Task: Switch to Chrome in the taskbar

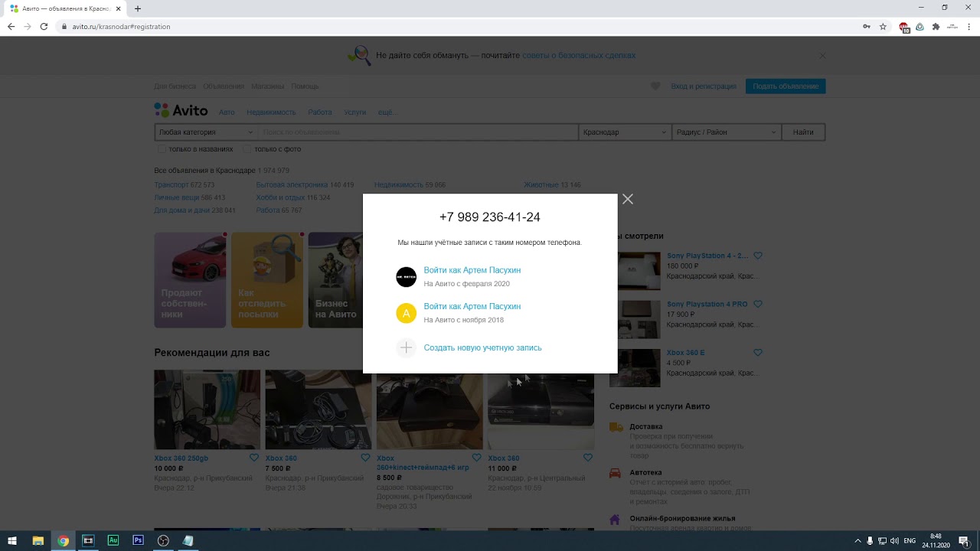Action: click(x=63, y=540)
